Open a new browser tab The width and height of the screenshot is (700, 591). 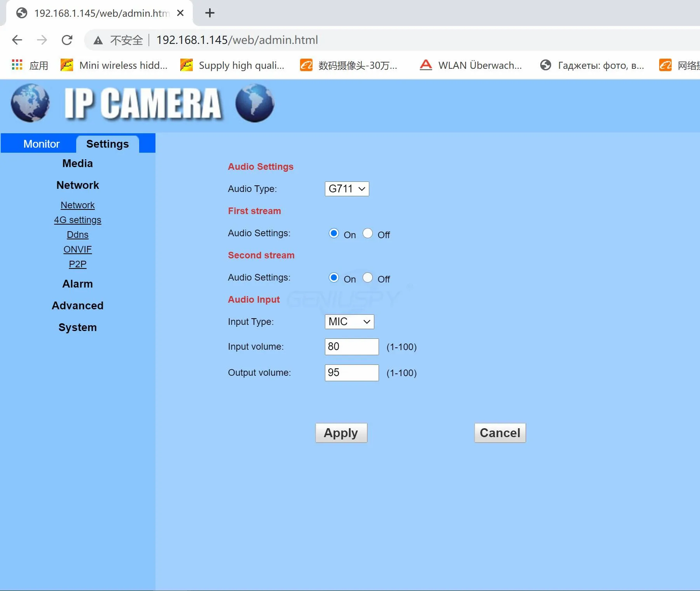209,13
